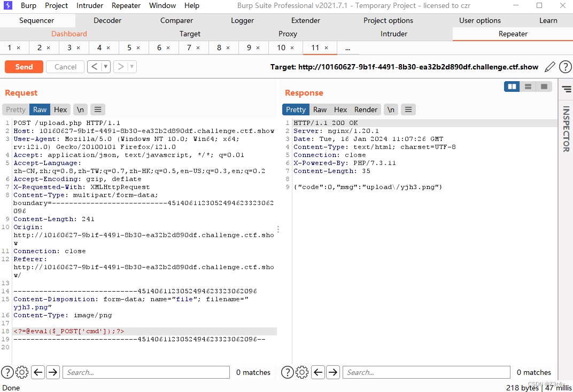Open the Extender tab
The height and width of the screenshot is (392, 573).
click(306, 20)
